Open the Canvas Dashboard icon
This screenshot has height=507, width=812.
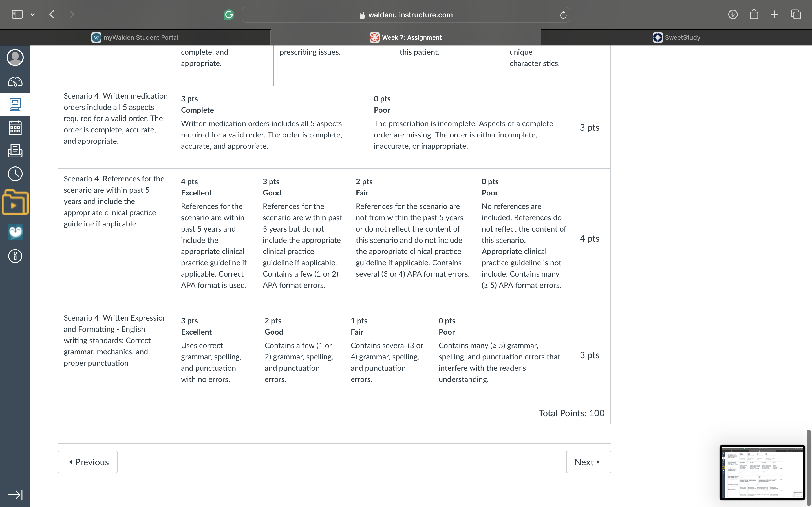click(15, 81)
